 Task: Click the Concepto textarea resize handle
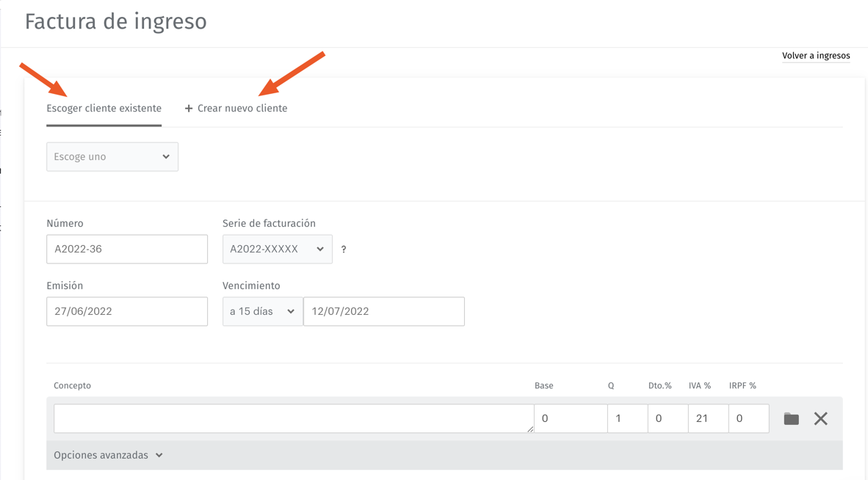point(530,429)
